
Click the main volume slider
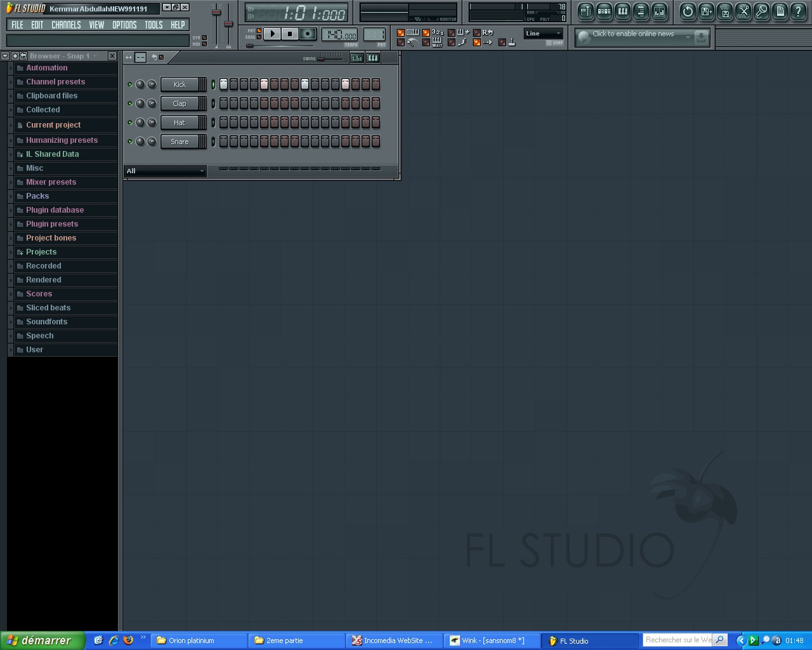click(216, 25)
